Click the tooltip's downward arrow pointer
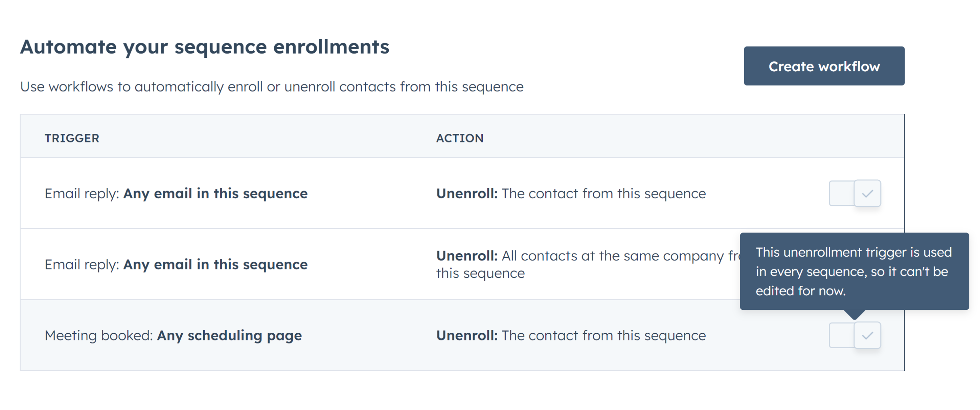980x410 pixels. click(x=854, y=314)
